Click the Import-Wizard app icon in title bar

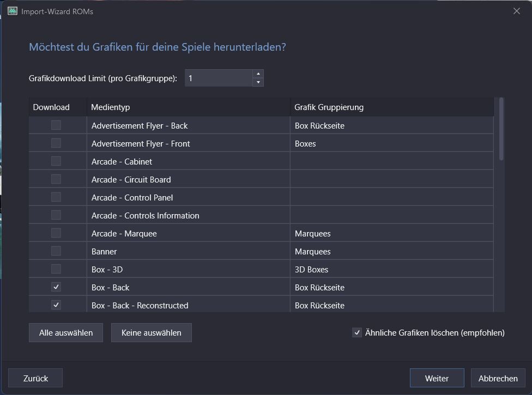[12, 11]
